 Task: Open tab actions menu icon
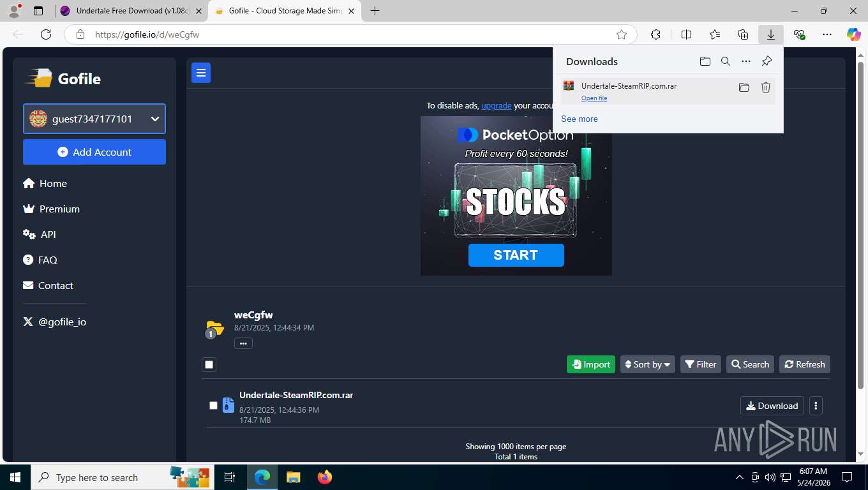[x=38, y=11]
